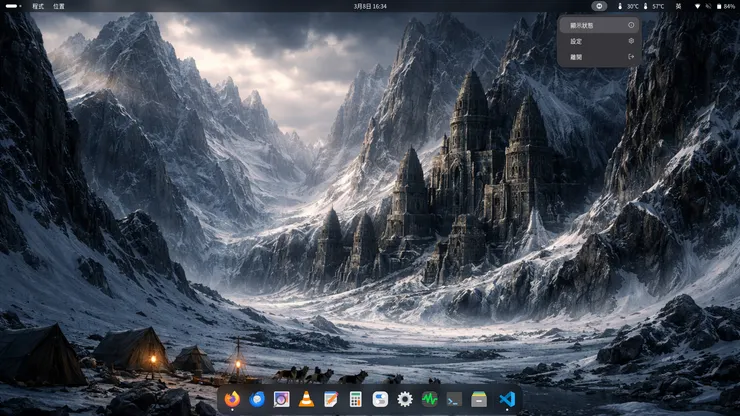Open the Calculator app

[x=356, y=399]
